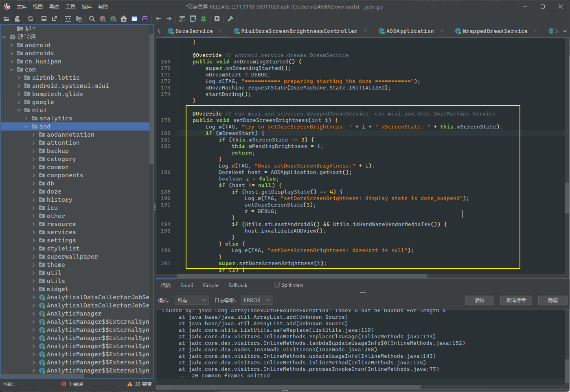570x392 pixels.
Task: Expand the doze package node
Action: coord(34,192)
